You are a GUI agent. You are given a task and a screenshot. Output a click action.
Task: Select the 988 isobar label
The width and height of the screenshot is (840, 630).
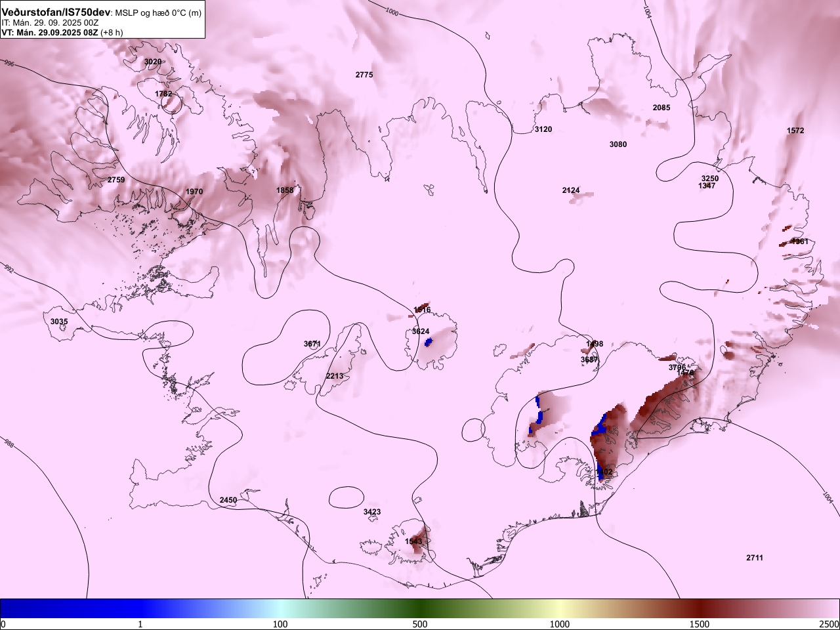coord(8,445)
